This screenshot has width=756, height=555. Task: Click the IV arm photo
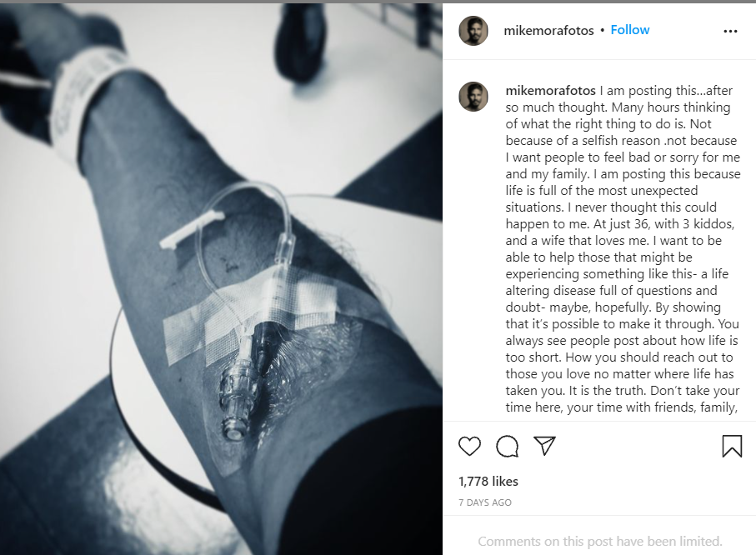tap(222, 279)
